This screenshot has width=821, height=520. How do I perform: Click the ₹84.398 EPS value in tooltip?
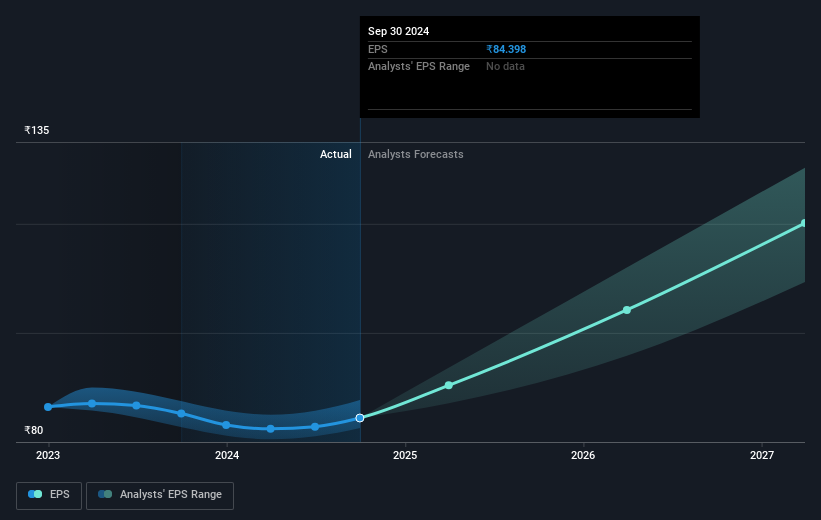[x=506, y=49]
